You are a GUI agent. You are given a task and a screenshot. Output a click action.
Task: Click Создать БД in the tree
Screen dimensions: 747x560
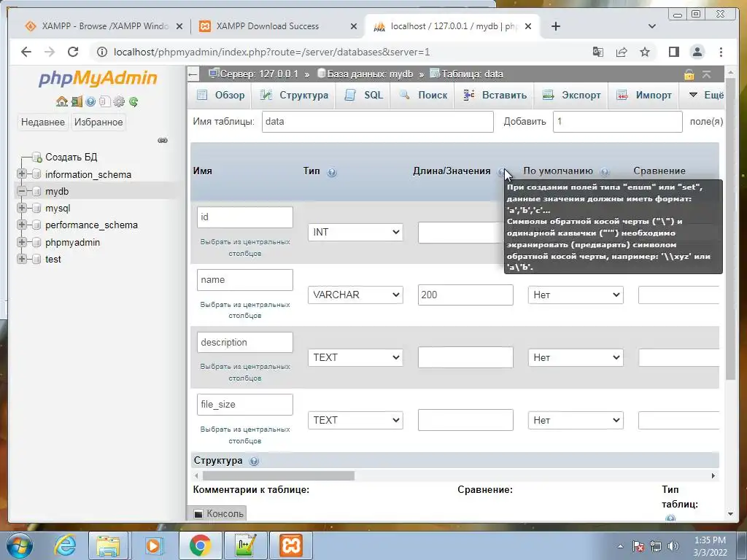point(71,157)
